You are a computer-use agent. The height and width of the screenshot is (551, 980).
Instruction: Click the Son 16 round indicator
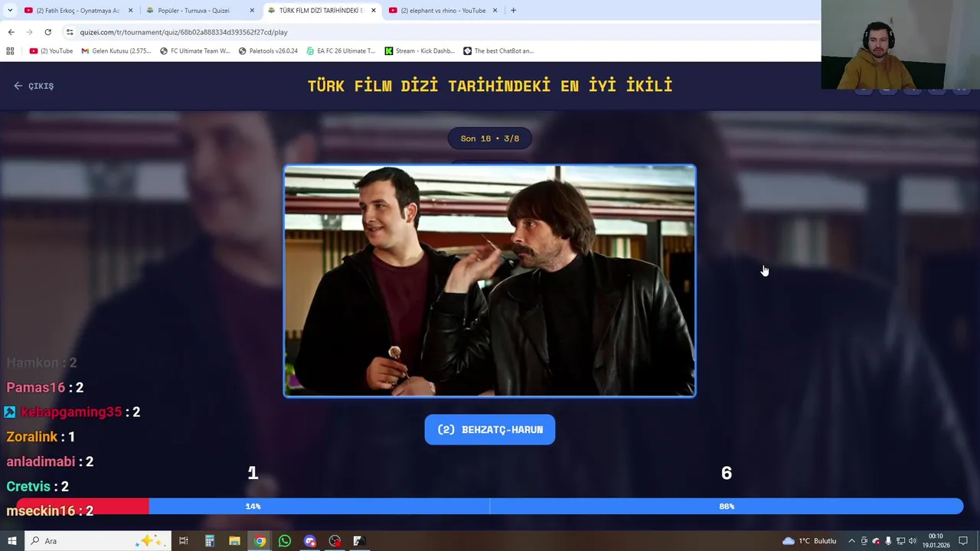coord(490,139)
